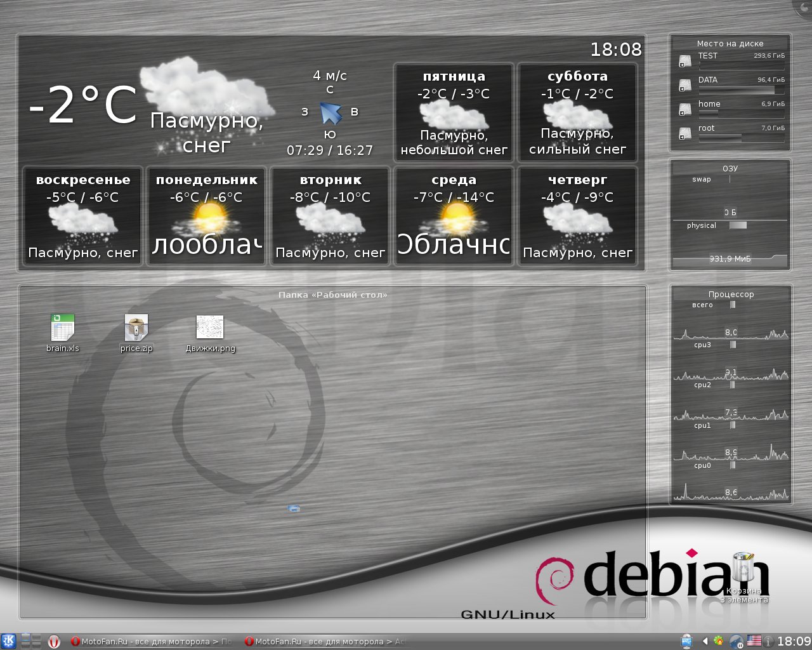Image resolution: width=812 pixels, height=650 pixels.
Task: Click the home disk usage bar
Action: pos(742,114)
